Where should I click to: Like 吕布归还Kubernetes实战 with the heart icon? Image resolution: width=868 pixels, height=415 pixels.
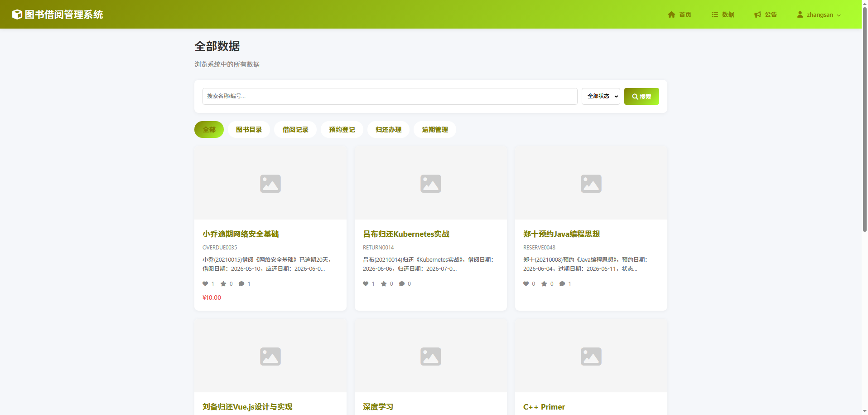(366, 284)
